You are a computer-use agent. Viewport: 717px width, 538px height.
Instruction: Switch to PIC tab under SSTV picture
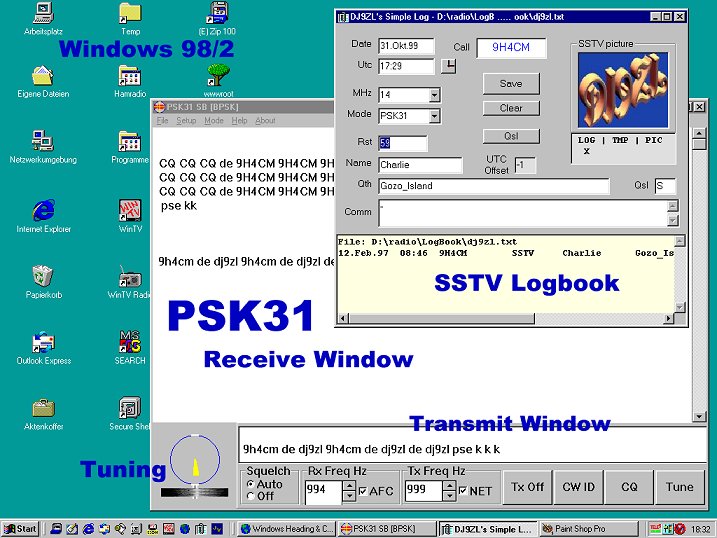click(x=653, y=140)
